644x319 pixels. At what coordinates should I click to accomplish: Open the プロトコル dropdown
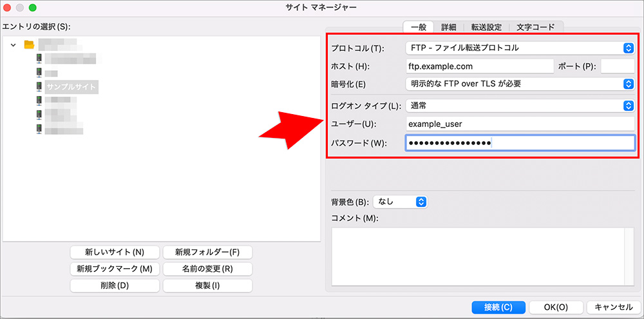click(520, 48)
